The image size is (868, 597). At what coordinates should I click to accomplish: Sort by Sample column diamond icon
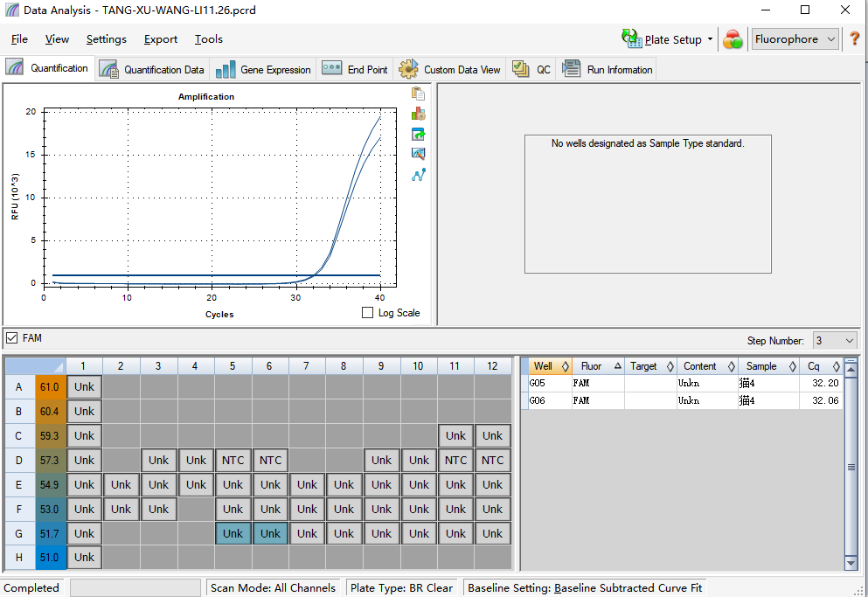click(x=793, y=366)
